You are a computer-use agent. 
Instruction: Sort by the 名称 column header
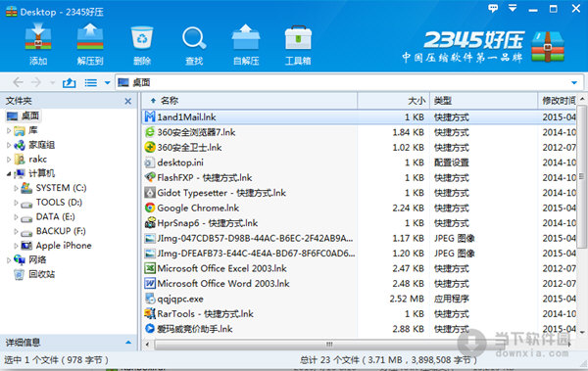click(250, 101)
